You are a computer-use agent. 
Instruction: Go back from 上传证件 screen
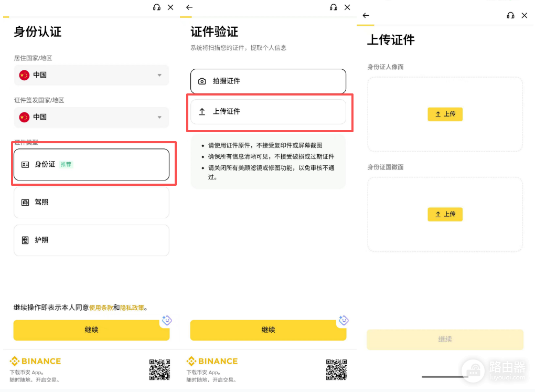pyautogui.click(x=366, y=15)
